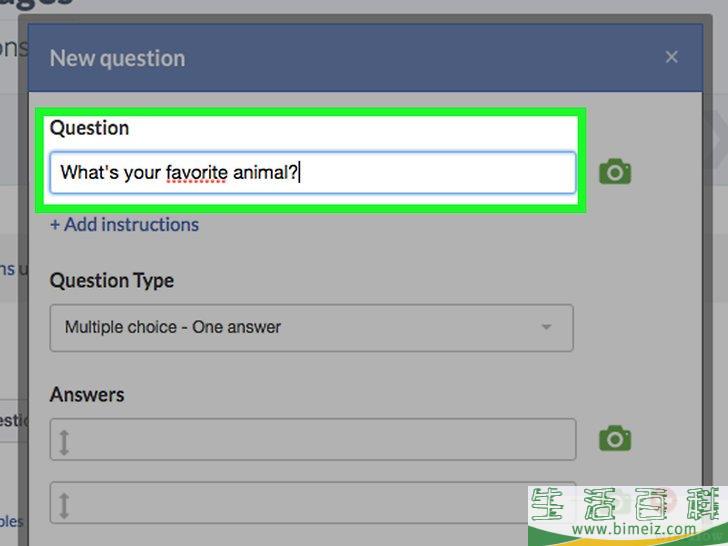Focus the Question text field
Viewport: 728px width, 546px height.
(313, 173)
